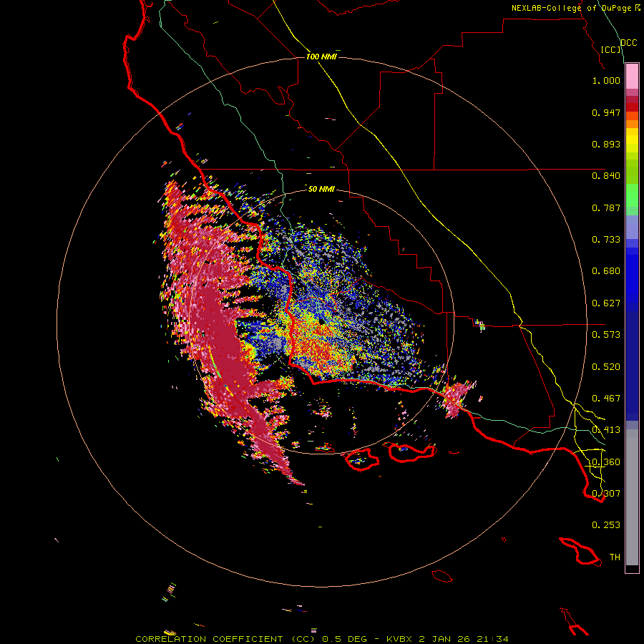Click the 0.680 legend value
This screenshot has height=644, width=644.
point(606,271)
